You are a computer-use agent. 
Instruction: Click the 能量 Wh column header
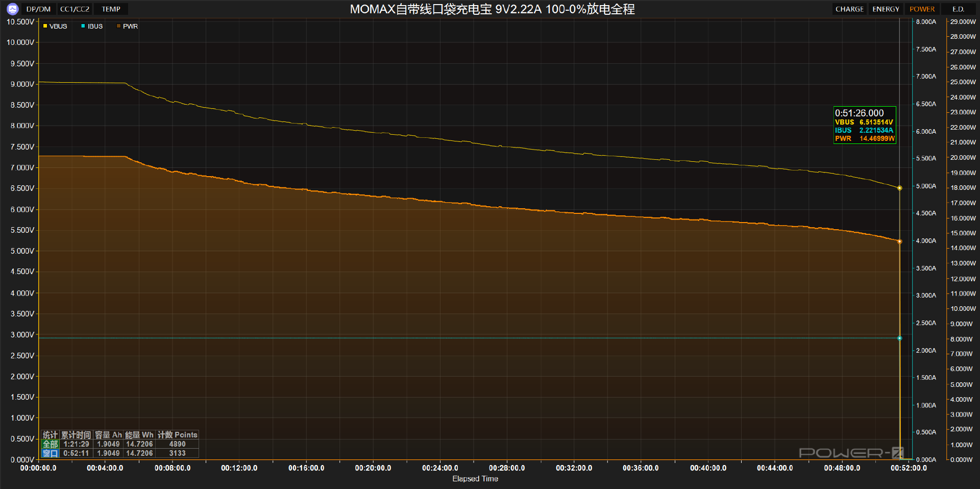point(139,435)
